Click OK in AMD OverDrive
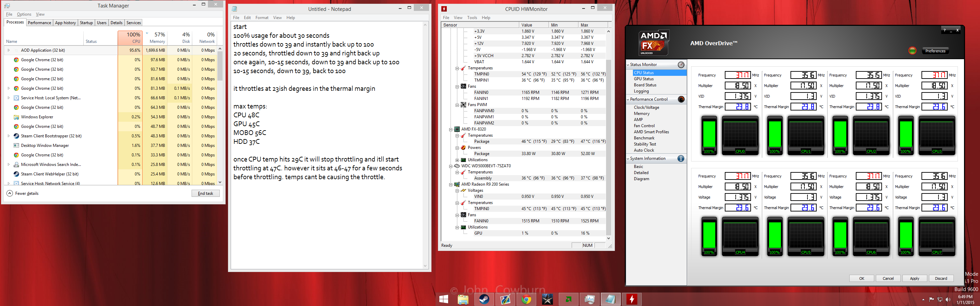980x306 pixels. [x=862, y=279]
